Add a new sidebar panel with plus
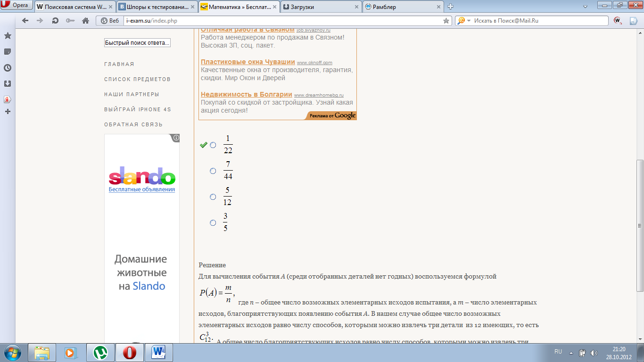644x362 pixels. click(8, 112)
